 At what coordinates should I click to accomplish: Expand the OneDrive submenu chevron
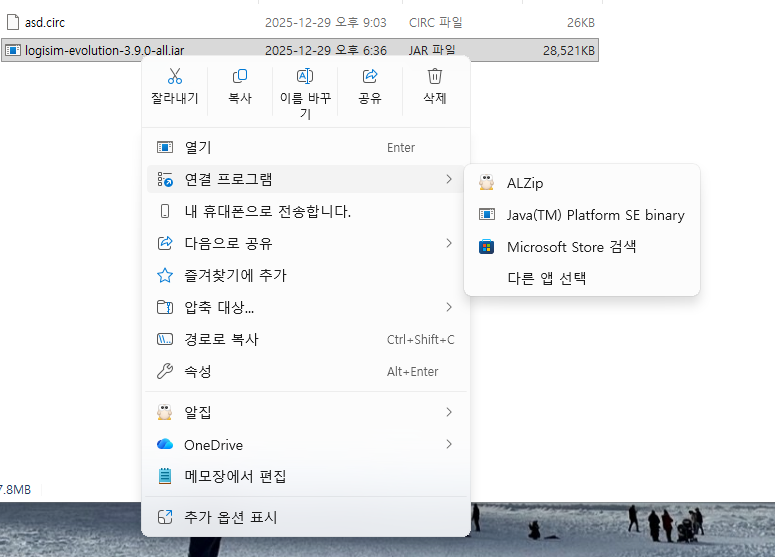coord(449,444)
